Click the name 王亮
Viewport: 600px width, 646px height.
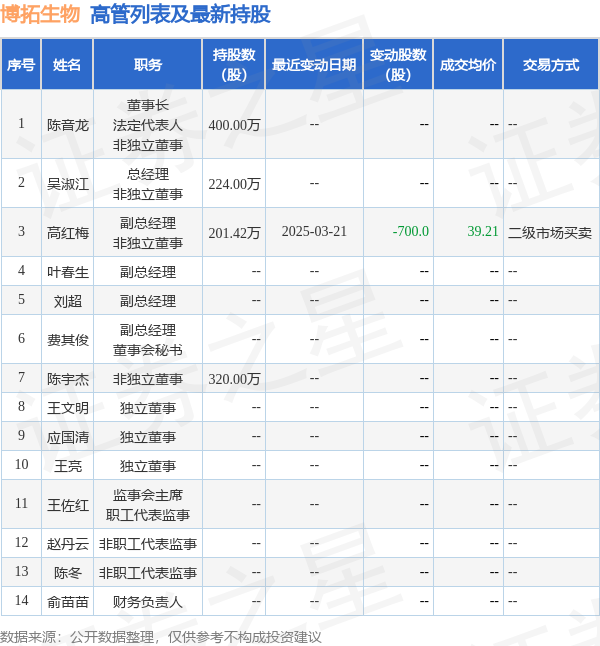pos(68,466)
